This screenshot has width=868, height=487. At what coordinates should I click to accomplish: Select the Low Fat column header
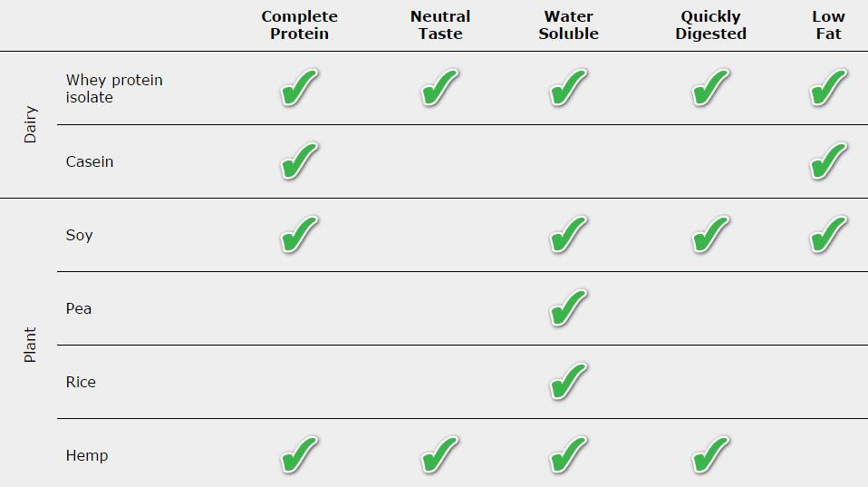828,24
